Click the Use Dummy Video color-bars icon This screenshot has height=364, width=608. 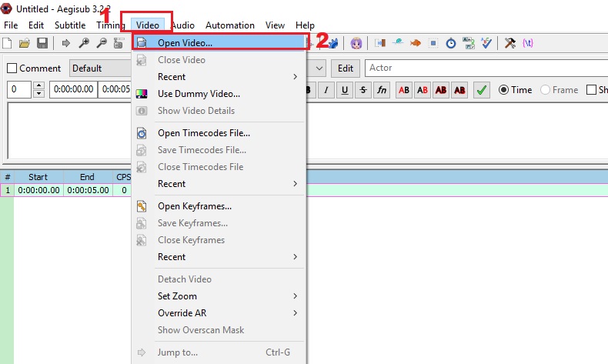(142, 94)
